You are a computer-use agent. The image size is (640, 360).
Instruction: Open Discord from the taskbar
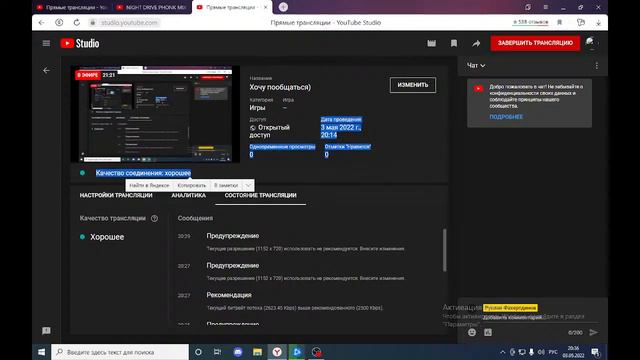(x=238, y=352)
